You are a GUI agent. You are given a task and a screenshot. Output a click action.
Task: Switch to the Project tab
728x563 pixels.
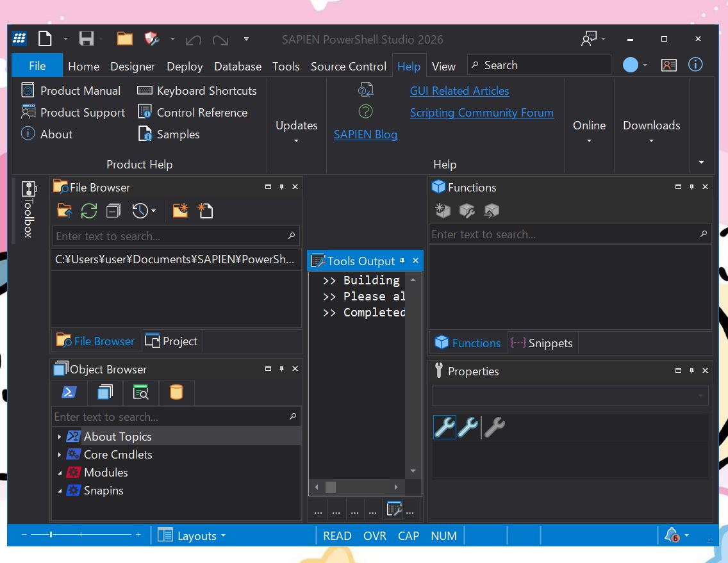171,341
